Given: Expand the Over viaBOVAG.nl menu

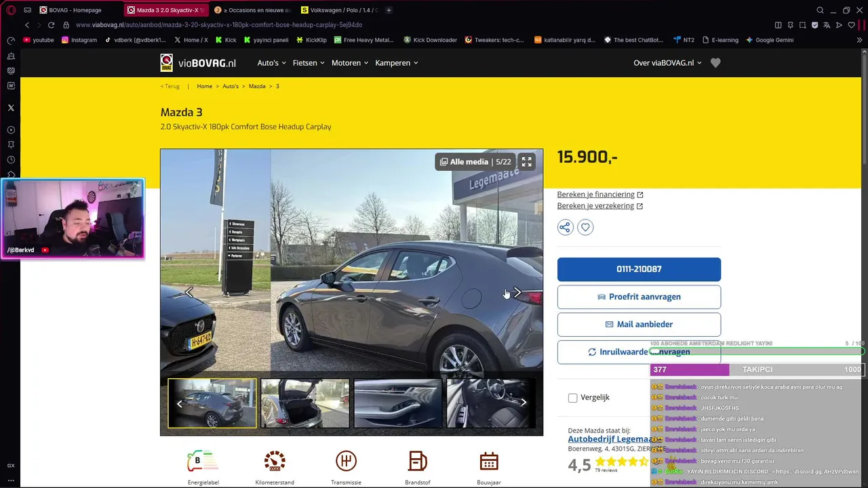Looking at the screenshot, I should tap(667, 63).
